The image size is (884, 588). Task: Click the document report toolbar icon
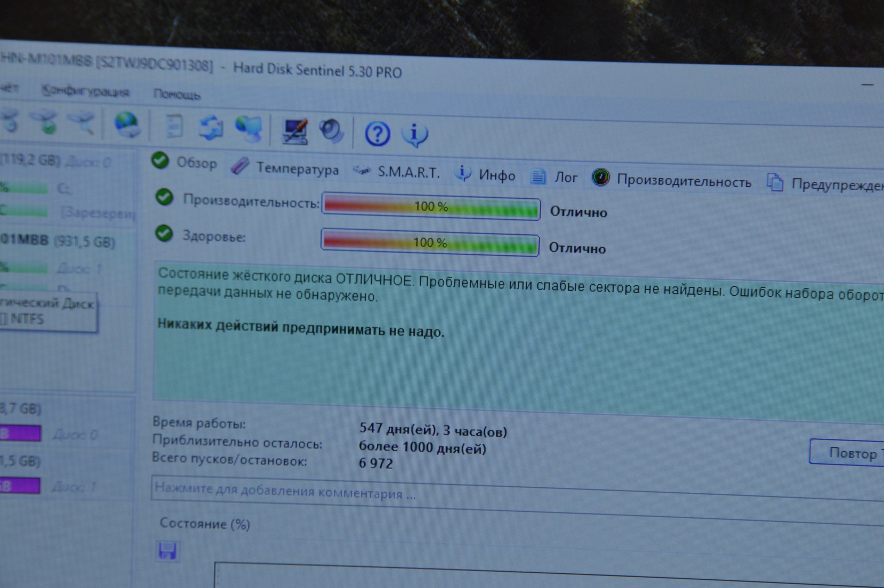(x=174, y=126)
